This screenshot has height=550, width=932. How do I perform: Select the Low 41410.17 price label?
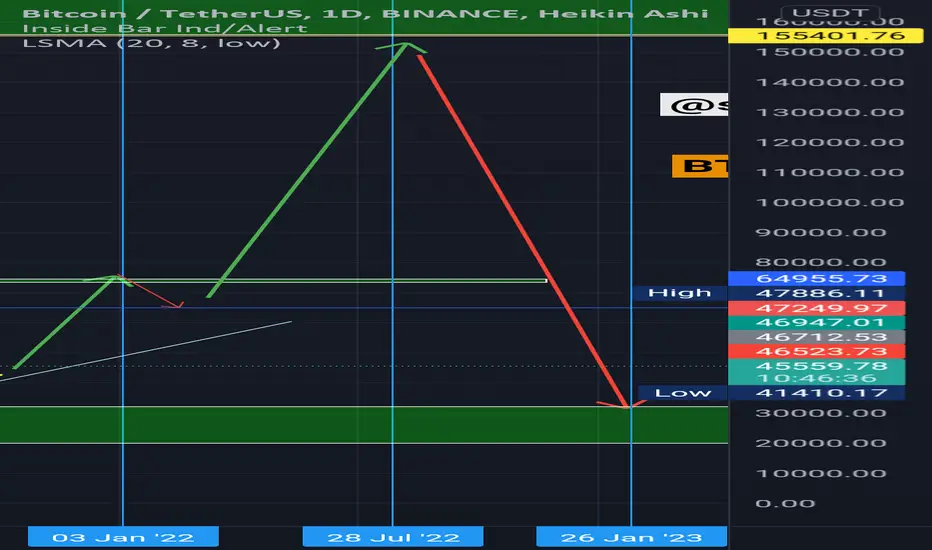pyautogui.click(x=817, y=393)
